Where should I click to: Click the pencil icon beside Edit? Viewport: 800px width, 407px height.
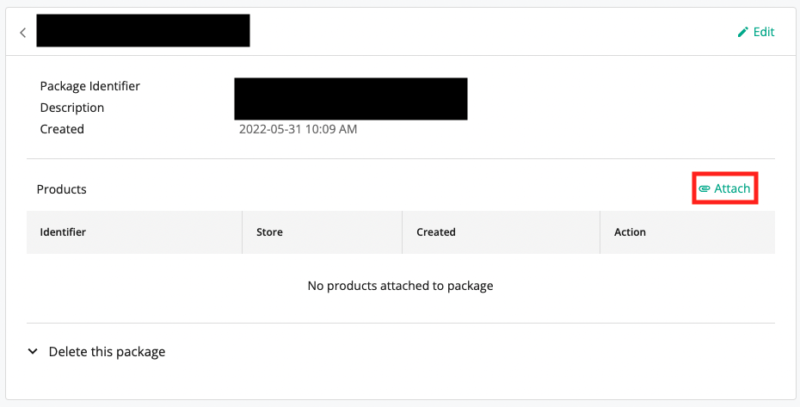[742, 32]
